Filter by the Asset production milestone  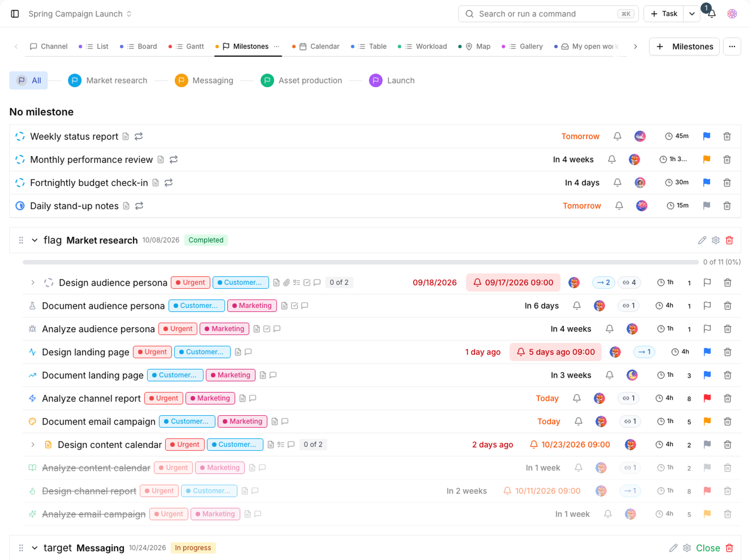(301, 81)
